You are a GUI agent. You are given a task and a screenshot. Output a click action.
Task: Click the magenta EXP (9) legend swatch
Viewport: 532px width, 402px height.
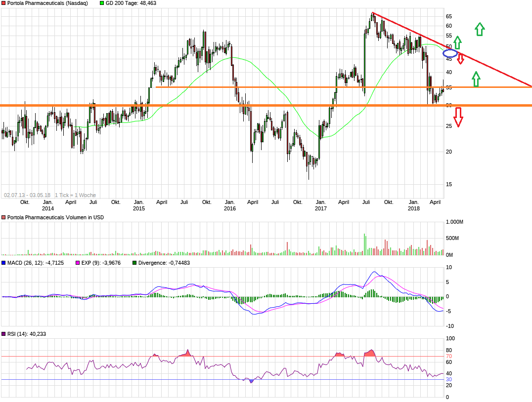(78, 263)
